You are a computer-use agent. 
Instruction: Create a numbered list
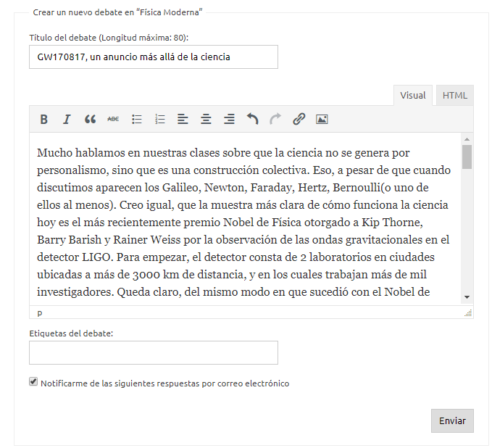pos(160,120)
